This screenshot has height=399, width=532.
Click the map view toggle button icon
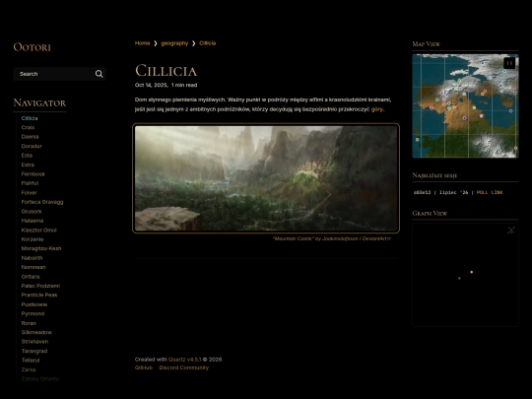pos(509,63)
